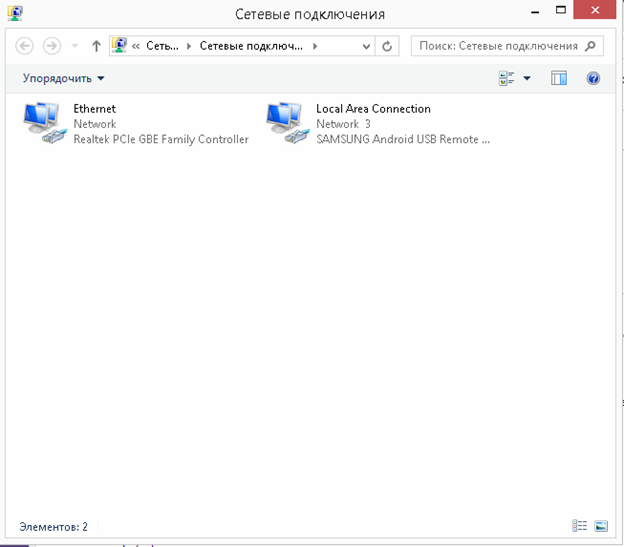
Task: Open the recent locations dropdown arrow
Action: coord(75,46)
